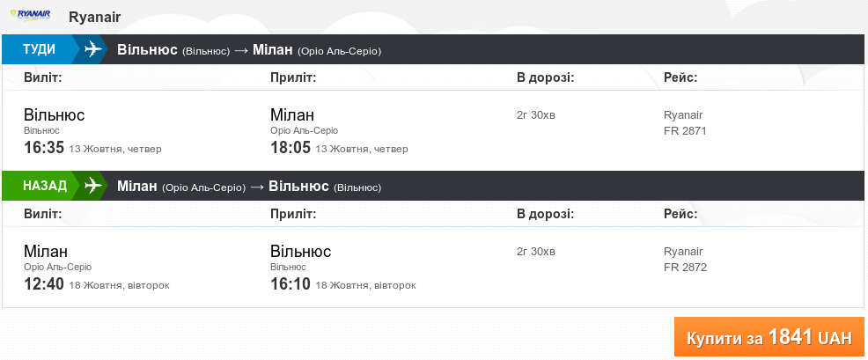Click outbound departure city Вільнюс

(55, 114)
